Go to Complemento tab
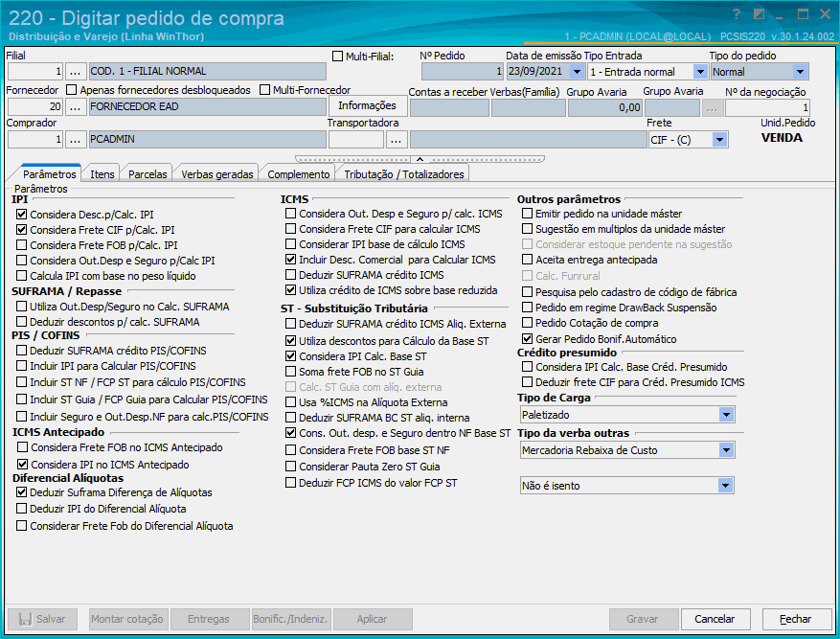Screen dimensions: 840x639 [299, 174]
